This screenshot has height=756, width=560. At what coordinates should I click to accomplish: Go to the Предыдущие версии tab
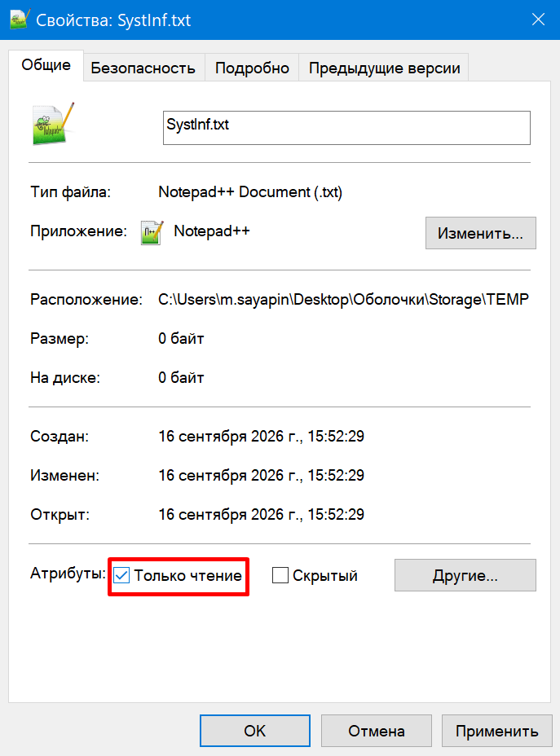point(384,68)
